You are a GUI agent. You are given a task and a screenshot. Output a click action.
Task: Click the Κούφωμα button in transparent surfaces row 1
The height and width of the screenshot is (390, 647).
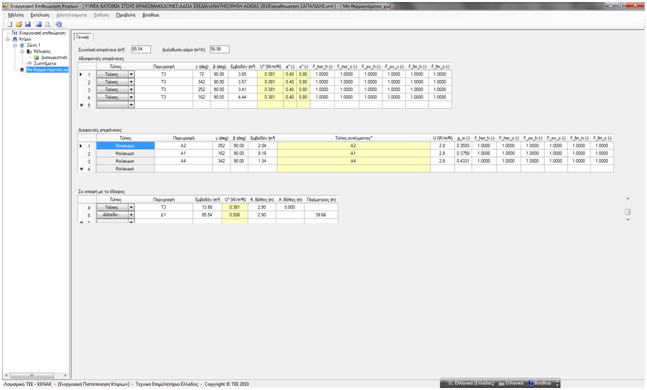tap(125, 146)
